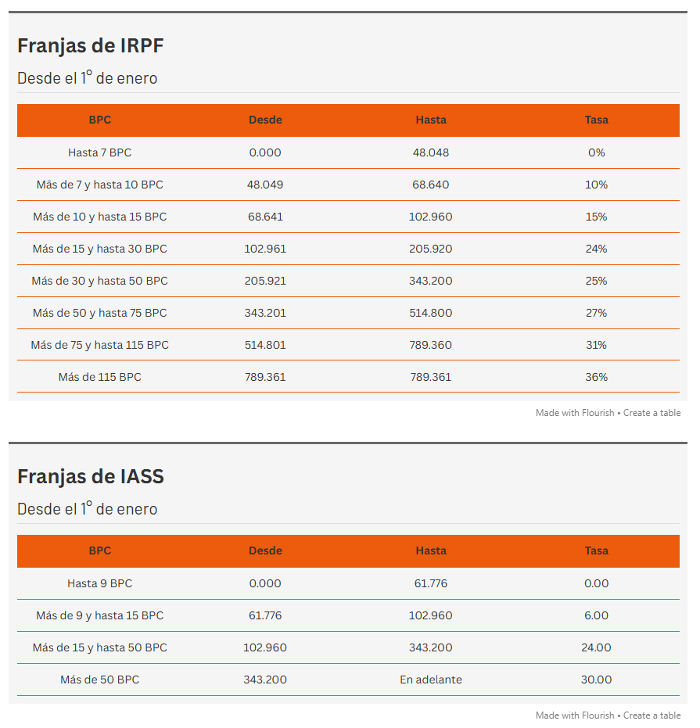
Task: Select the Desde header in IASS table
Action: (265, 551)
